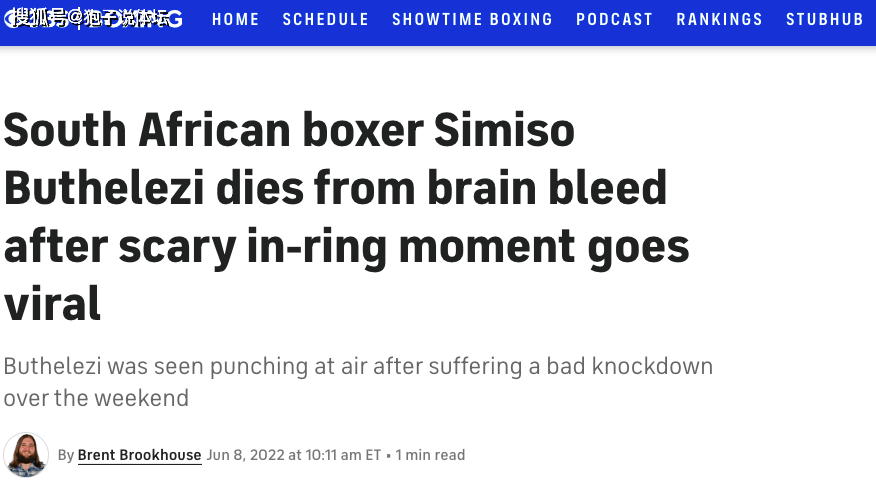Click the word 'knockdown' in the subheading

point(652,367)
